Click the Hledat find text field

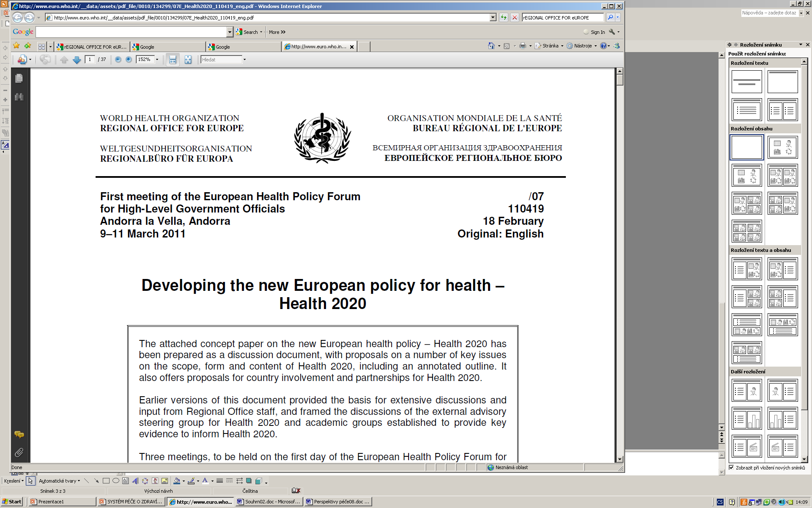222,60
